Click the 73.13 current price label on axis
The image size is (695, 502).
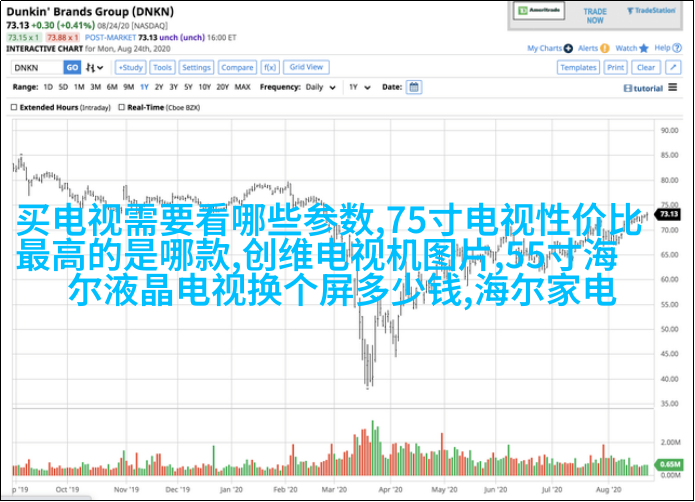pyautogui.click(x=668, y=214)
